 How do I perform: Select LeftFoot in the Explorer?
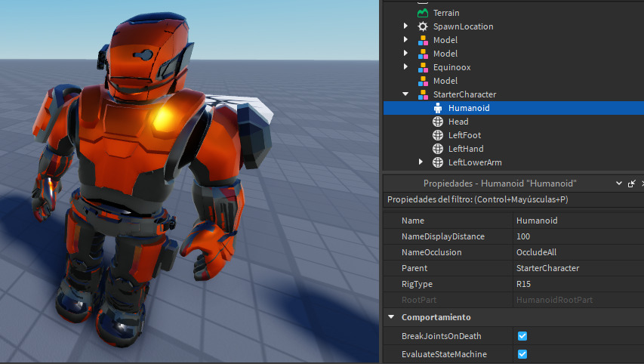464,135
